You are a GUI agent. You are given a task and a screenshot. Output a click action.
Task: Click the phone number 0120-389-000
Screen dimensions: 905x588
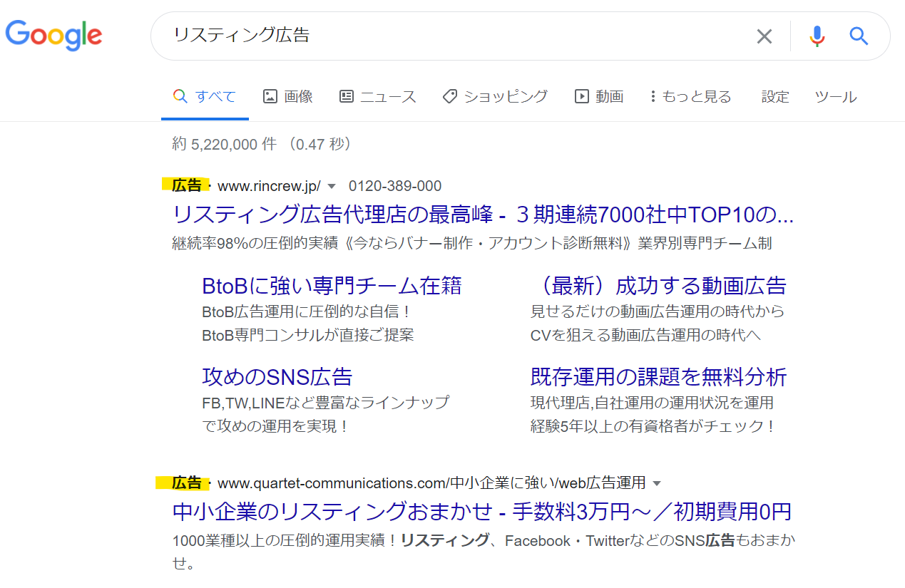coord(395,186)
